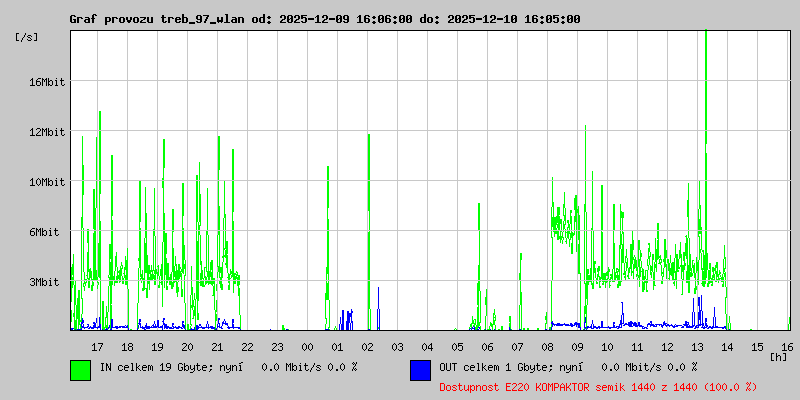Click the '08' hour label on x-axis
Screen dimensions: 800x400
tap(547, 347)
